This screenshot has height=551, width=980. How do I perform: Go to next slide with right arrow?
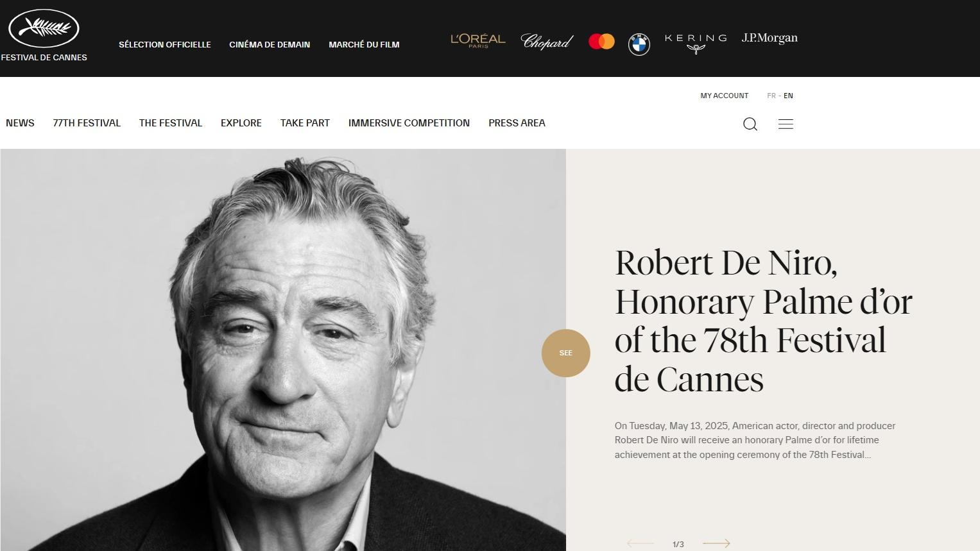pyautogui.click(x=716, y=543)
